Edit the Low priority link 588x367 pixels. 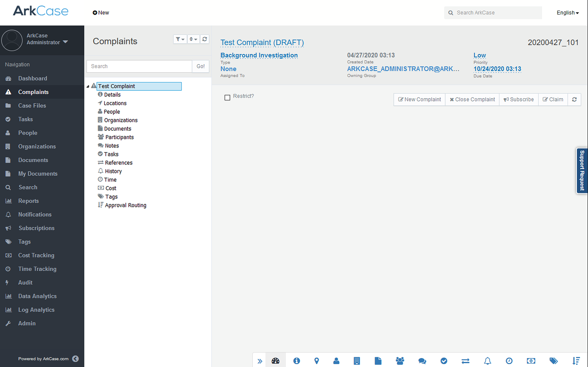tap(480, 55)
